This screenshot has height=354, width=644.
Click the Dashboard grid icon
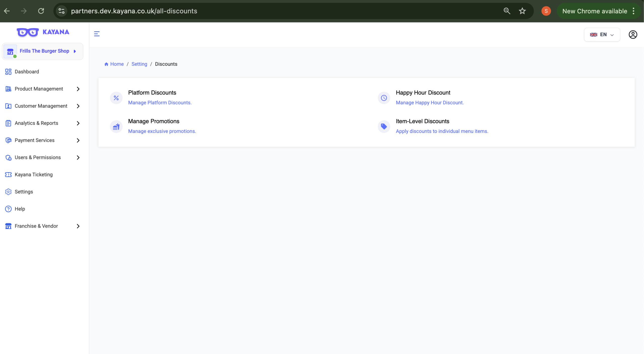(8, 72)
